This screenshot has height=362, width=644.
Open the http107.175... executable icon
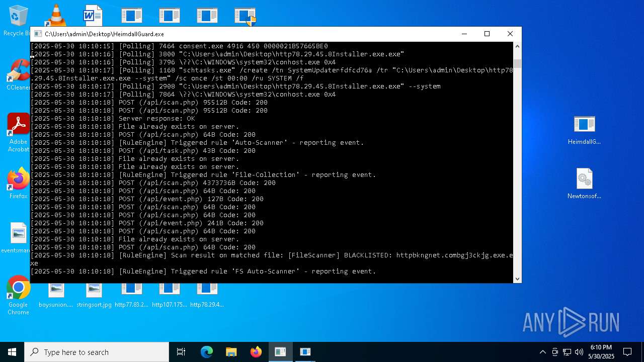(170, 295)
